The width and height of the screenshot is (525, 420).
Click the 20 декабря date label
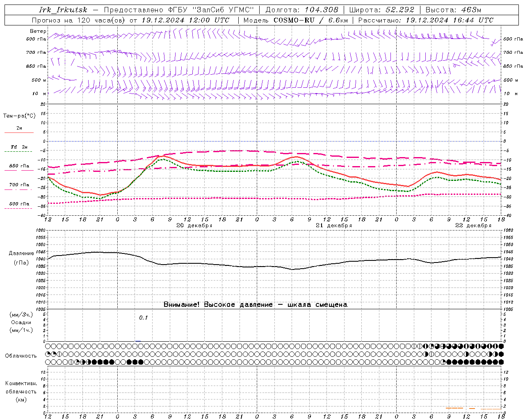(194, 226)
